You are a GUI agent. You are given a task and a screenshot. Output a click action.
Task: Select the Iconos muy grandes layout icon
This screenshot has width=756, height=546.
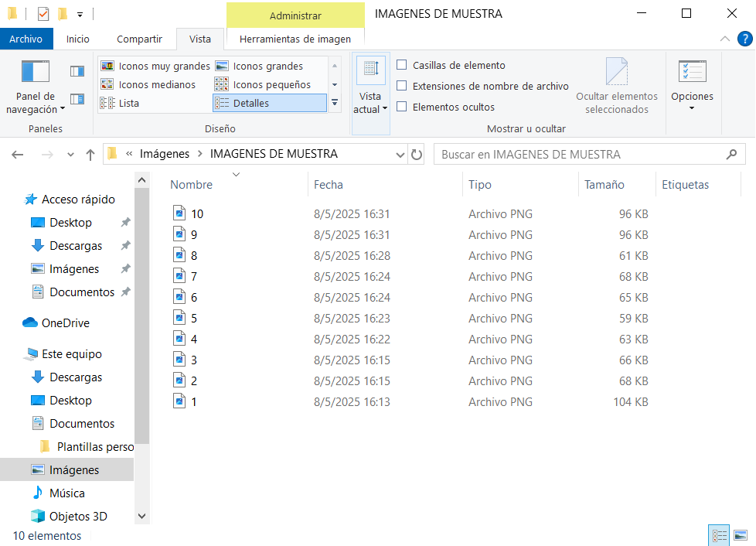click(x=107, y=67)
